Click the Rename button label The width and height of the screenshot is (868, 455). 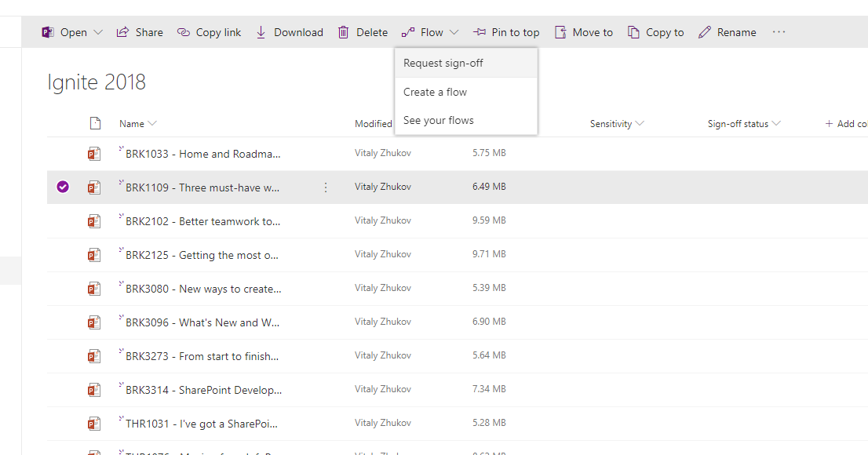737,32
